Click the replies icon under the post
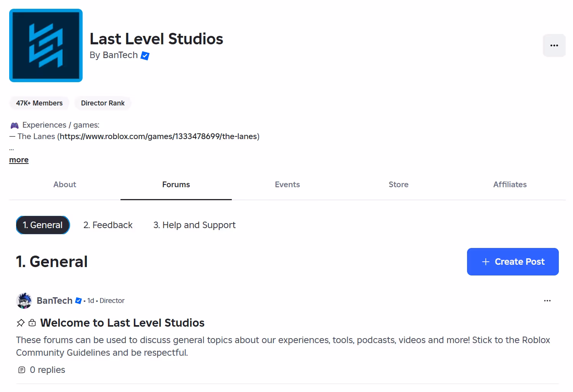The image size is (573, 392). tap(21, 369)
